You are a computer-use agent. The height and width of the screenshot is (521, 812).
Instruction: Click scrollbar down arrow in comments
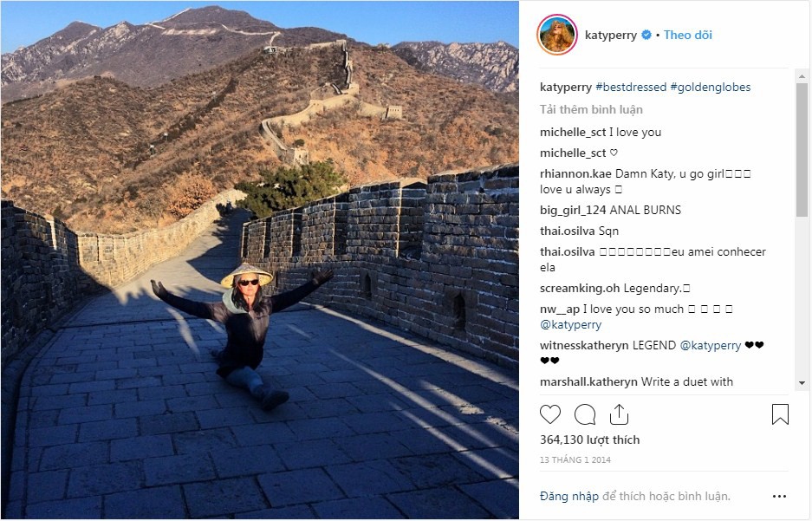point(802,382)
